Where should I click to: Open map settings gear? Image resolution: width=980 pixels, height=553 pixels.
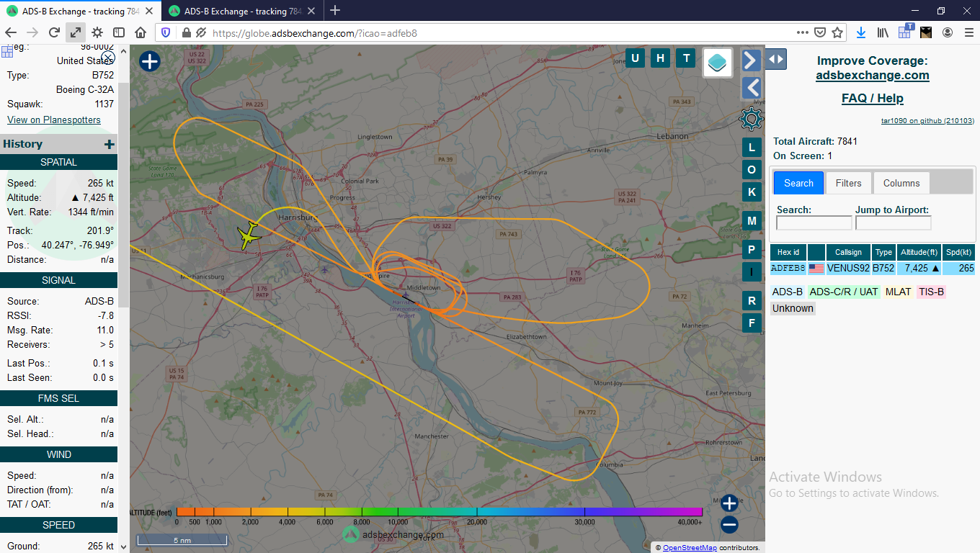(x=752, y=118)
